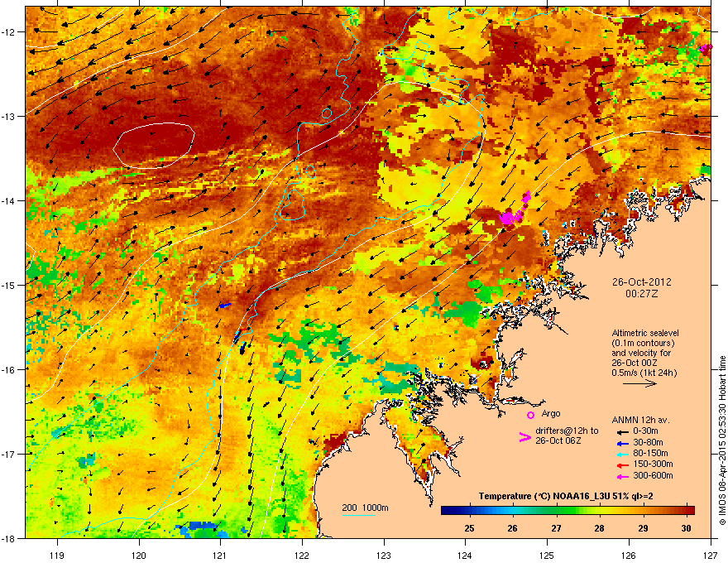Click the '(0.1m contours)' legend line
This screenshot has width=728, height=563.
pyautogui.click(x=643, y=343)
